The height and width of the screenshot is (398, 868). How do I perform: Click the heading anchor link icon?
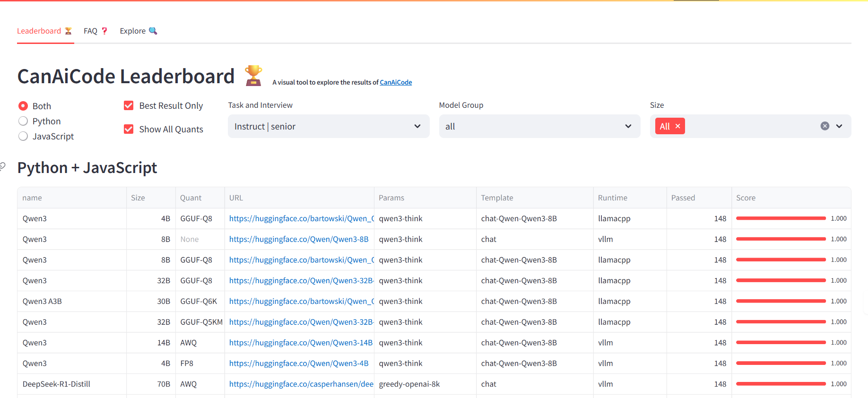tap(2, 166)
